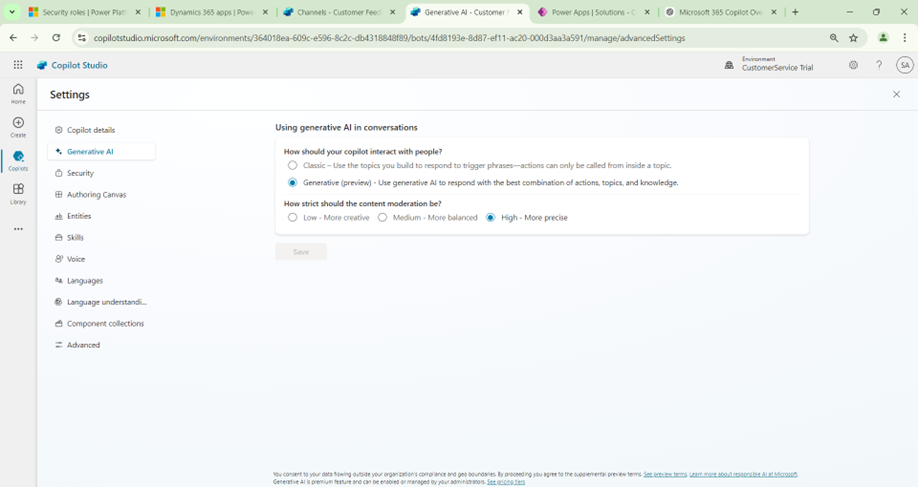Viewport: 918px width, 487px height.
Task: Click the Save button
Action: click(x=301, y=252)
